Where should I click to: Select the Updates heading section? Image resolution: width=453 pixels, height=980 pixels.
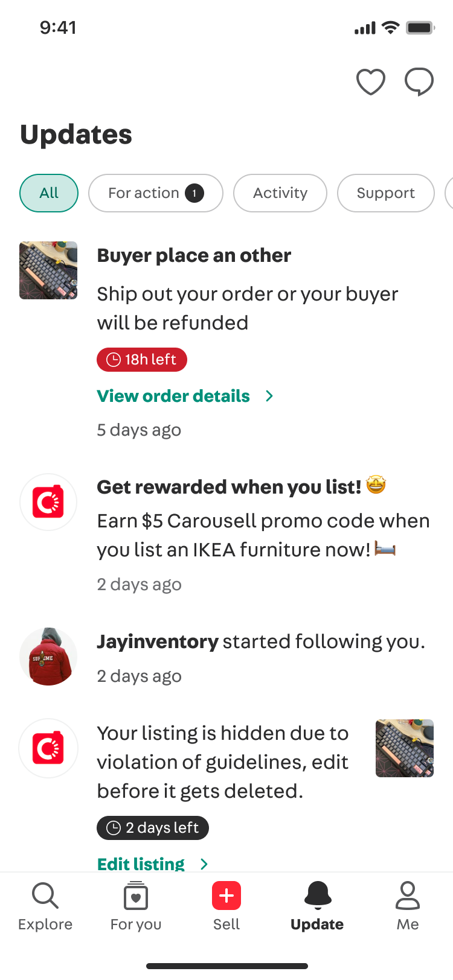pos(76,134)
